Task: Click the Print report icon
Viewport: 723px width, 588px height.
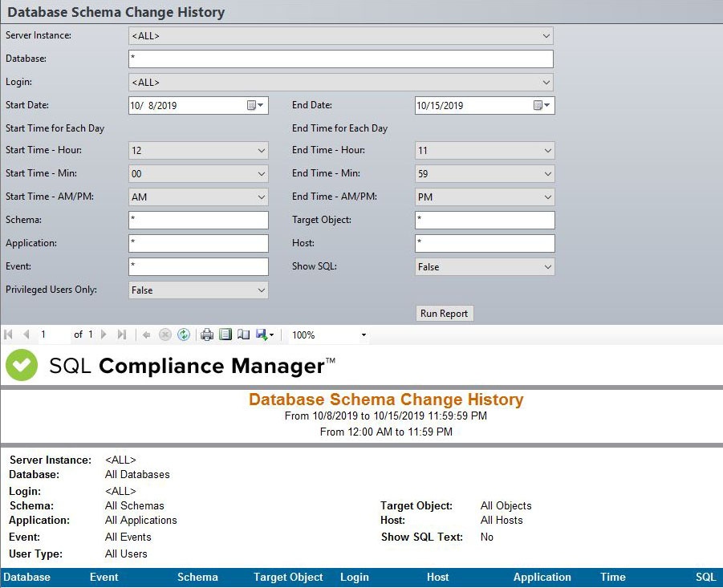Action: [207, 335]
